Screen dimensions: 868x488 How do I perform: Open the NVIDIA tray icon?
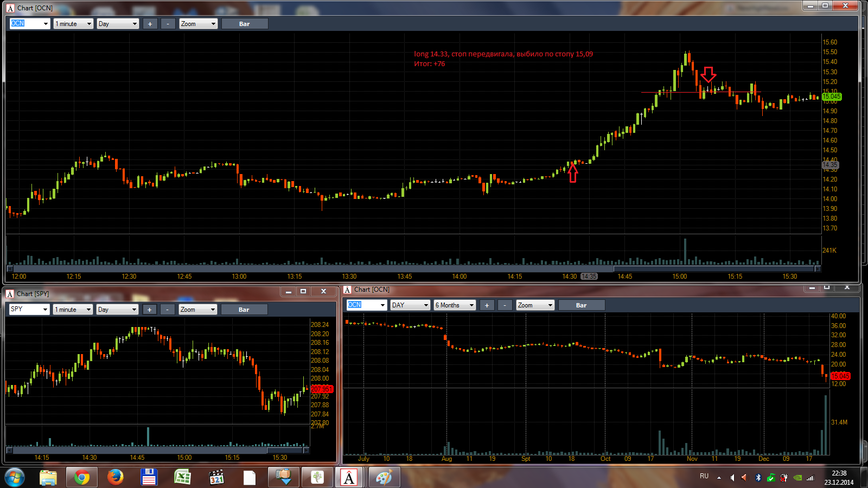click(797, 478)
